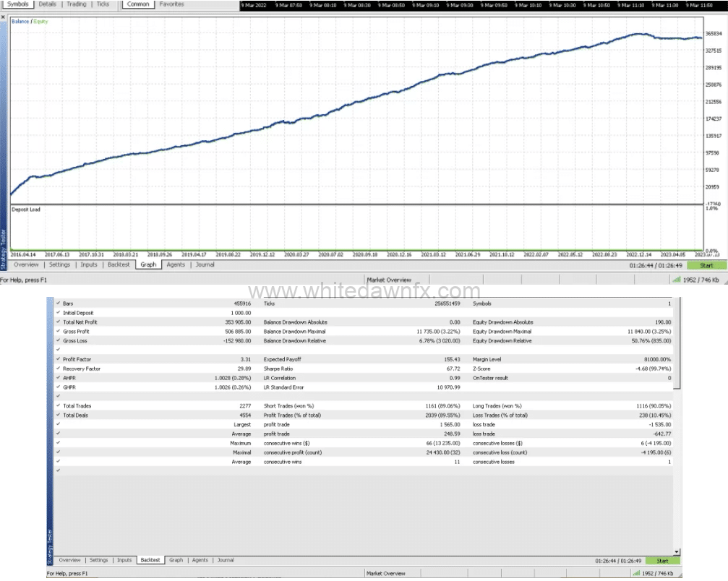Open the Details tab at top
The image size is (728, 581).
47,4
